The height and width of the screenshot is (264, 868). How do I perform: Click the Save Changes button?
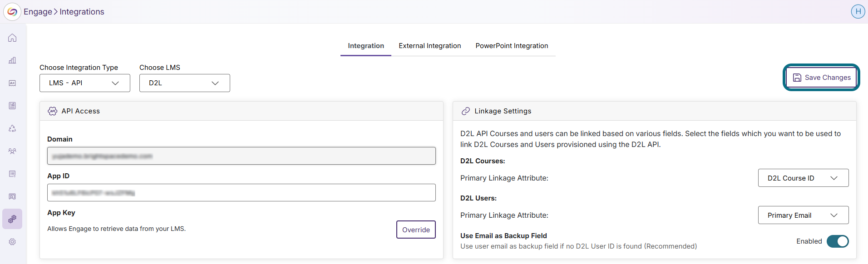[x=821, y=78]
